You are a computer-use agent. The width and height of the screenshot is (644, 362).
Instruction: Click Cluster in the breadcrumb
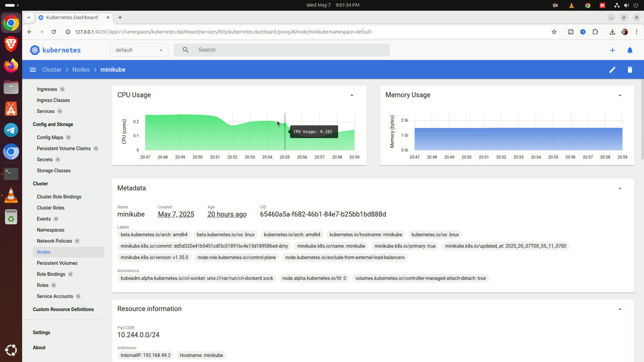(52, 70)
